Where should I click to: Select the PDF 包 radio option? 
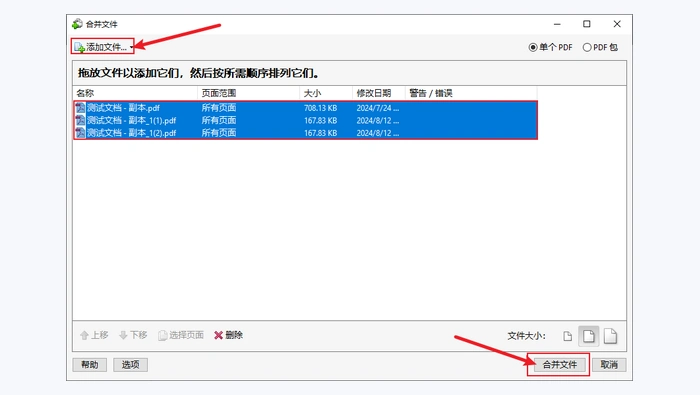[600, 47]
